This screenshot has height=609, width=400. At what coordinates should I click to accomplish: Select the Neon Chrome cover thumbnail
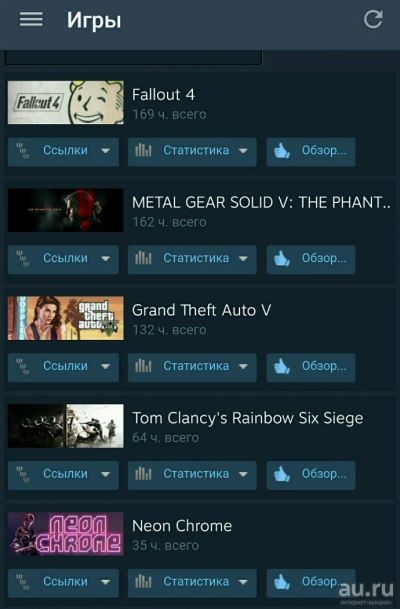(x=66, y=534)
